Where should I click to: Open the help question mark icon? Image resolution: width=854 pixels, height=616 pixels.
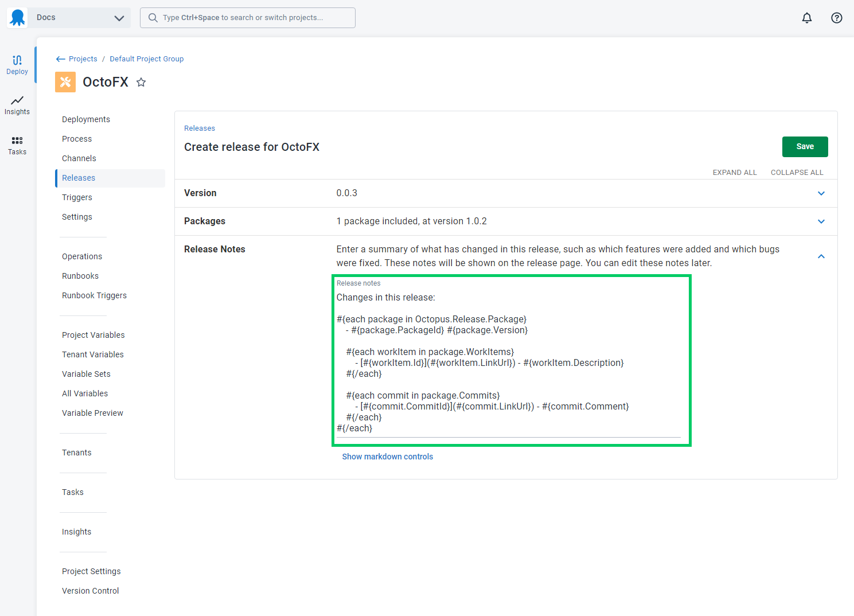point(837,18)
